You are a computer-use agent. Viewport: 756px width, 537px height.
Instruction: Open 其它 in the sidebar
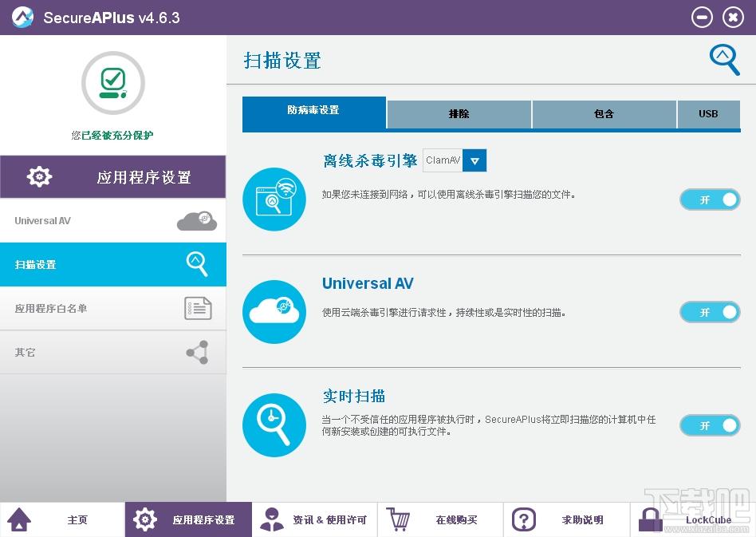coord(112,352)
